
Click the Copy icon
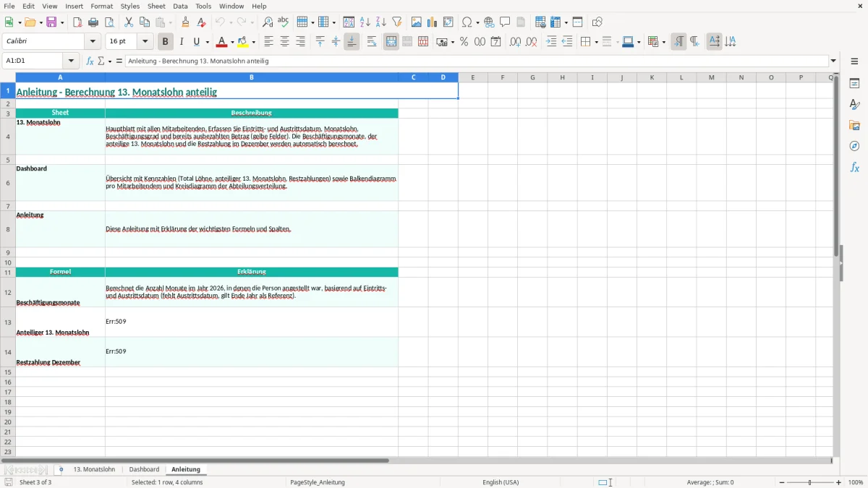coord(145,22)
